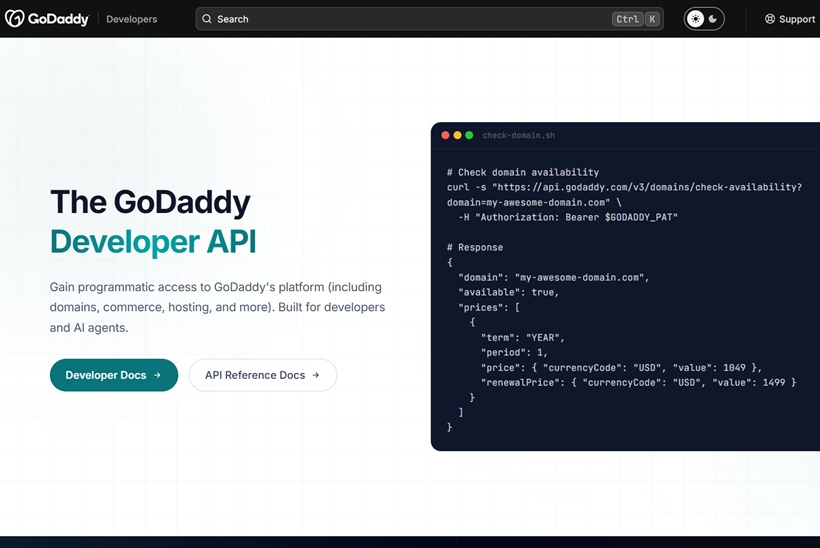This screenshot has width=820, height=548.
Task: Click the green dot in code window
Action: (469, 135)
